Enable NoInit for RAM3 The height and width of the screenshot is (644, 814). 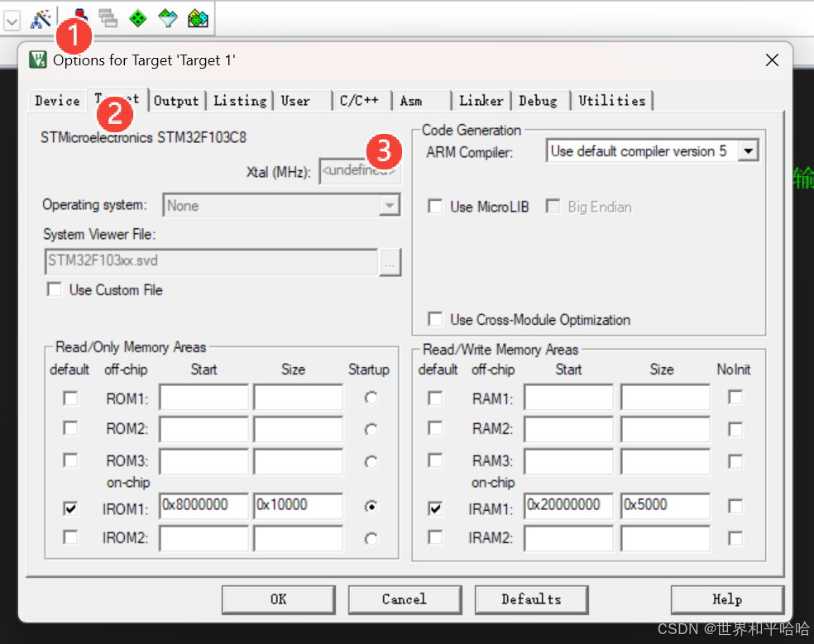pos(735,461)
